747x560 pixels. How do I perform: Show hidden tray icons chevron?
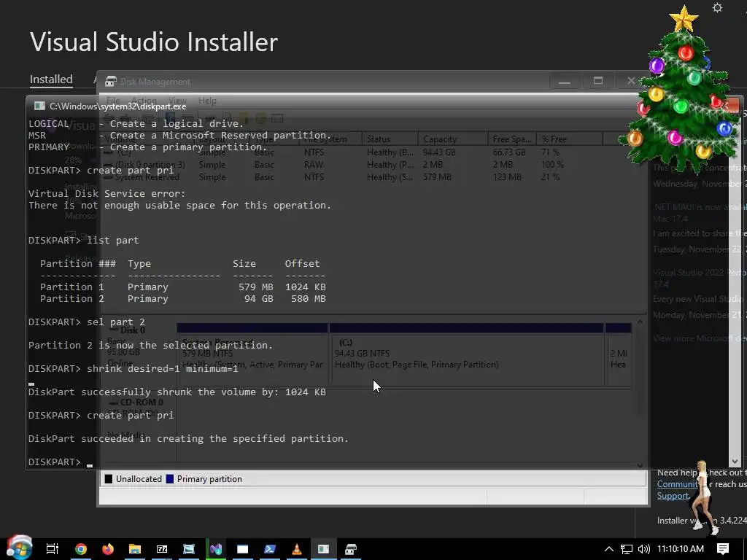pyautogui.click(x=609, y=549)
